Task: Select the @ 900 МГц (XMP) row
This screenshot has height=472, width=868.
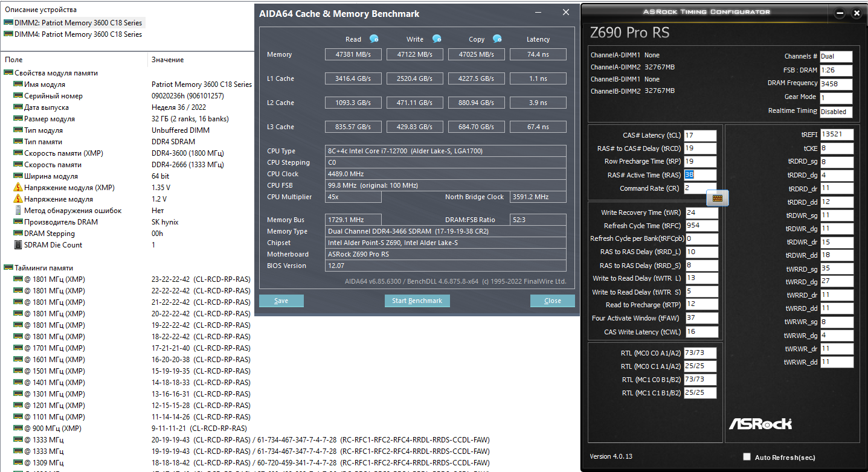Action: coord(127,429)
